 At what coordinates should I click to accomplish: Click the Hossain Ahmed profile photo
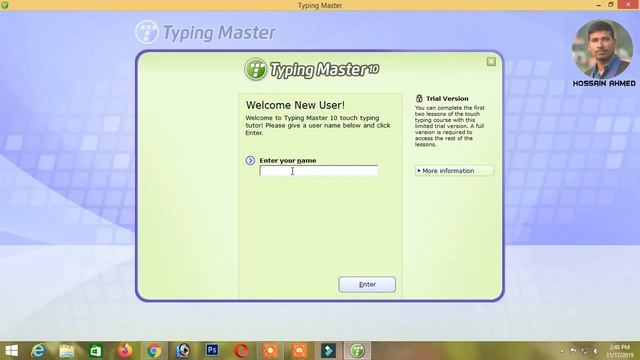[x=602, y=49]
